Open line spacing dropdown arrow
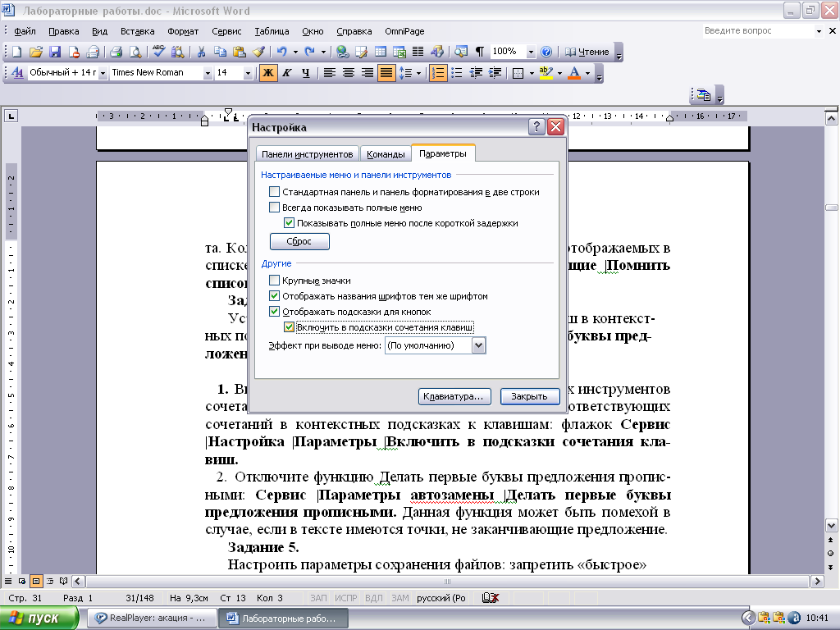This screenshot has height=630, width=840. tap(418, 73)
